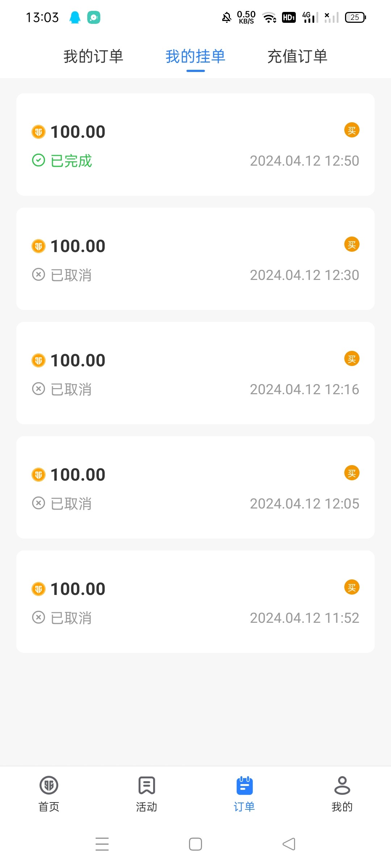Tap the 买 badge on 11:52 order

352,587
